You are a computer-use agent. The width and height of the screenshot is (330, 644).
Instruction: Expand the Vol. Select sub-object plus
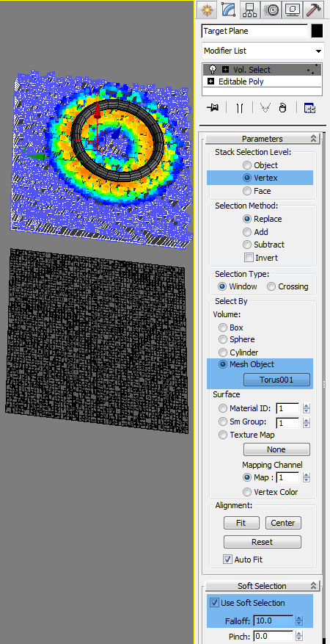pyautogui.click(x=225, y=70)
